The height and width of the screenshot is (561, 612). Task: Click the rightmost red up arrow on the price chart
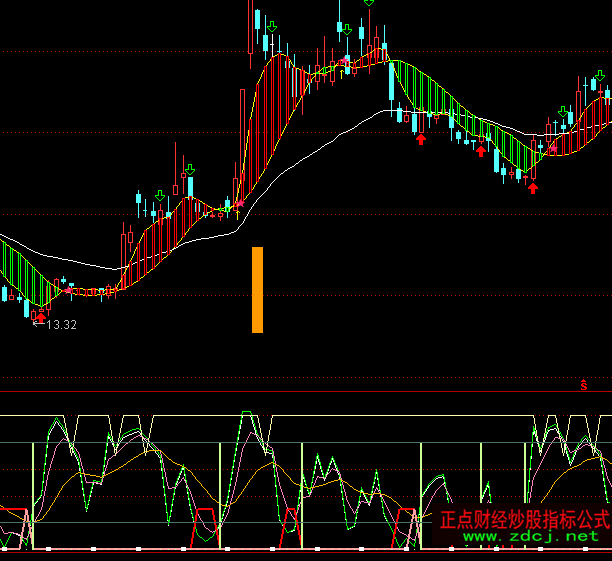[x=533, y=187]
